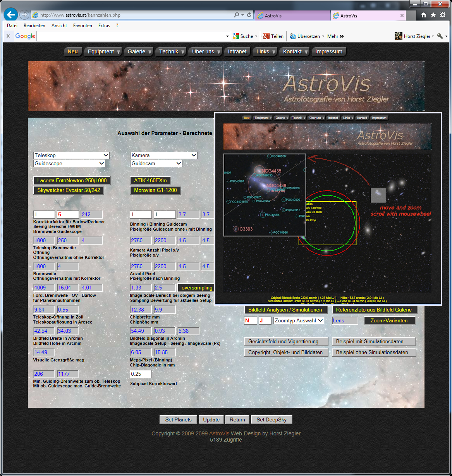
Task: Click the Google+ Teilen button
Action: (x=273, y=36)
